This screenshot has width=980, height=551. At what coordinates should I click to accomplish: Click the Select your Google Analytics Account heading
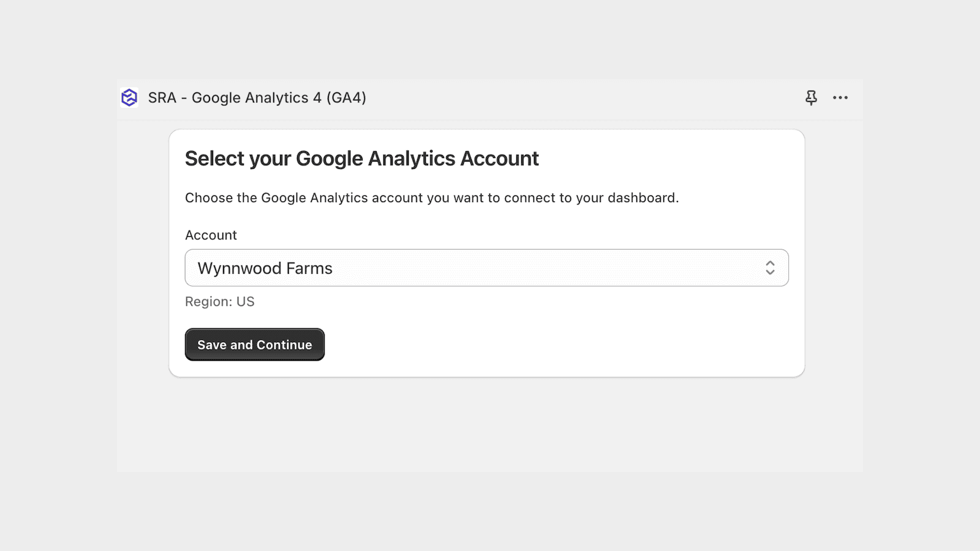[362, 159]
